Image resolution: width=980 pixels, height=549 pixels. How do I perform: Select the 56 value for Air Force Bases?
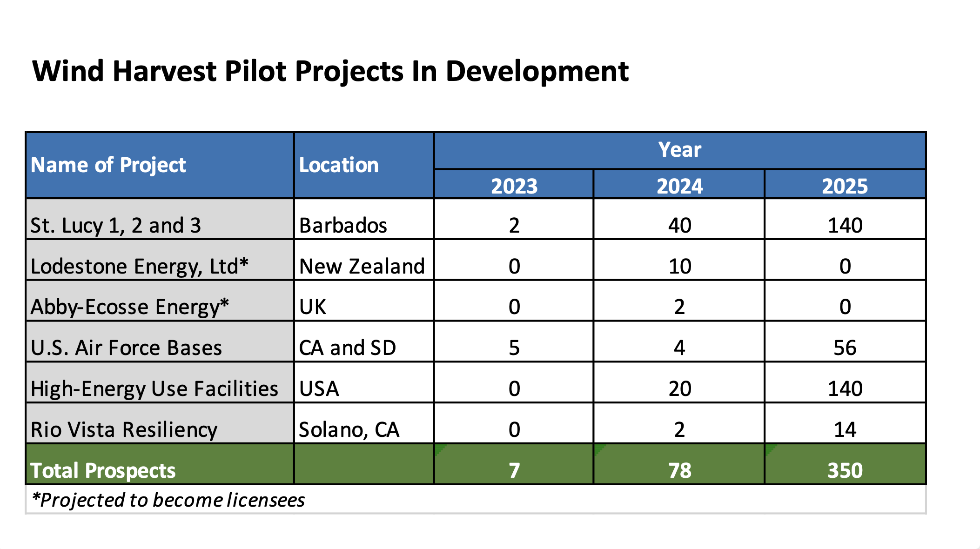pos(845,348)
